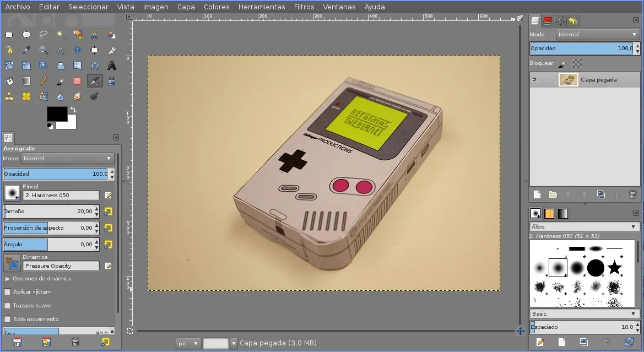
Task: Open the zoom level dropdown arrow
Action: pyautogui.click(x=234, y=343)
